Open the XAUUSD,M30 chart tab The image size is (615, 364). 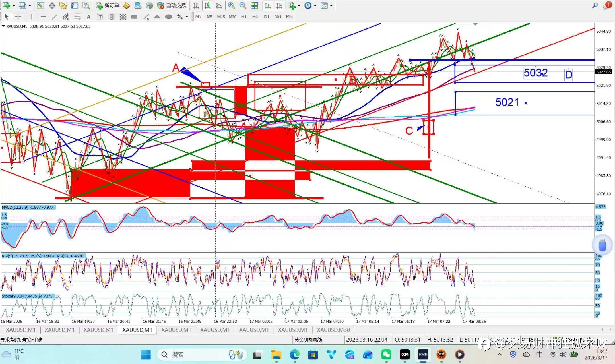[333, 330]
